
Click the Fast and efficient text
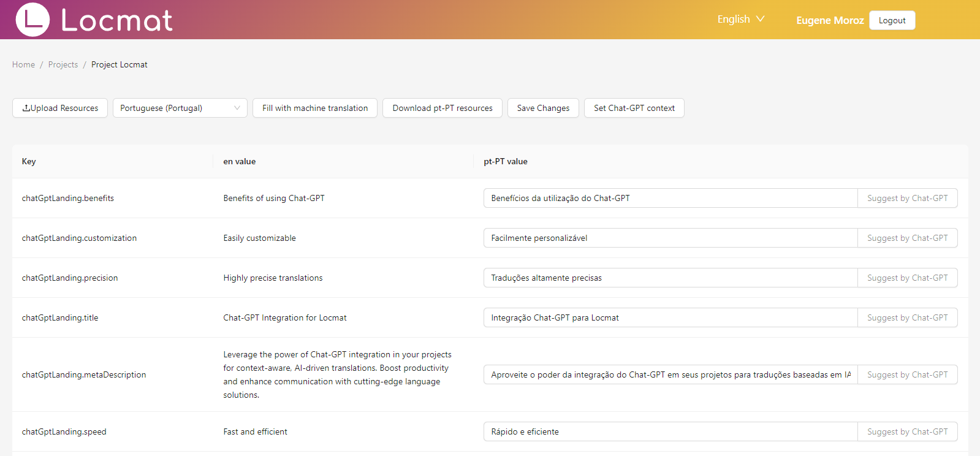click(x=255, y=431)
